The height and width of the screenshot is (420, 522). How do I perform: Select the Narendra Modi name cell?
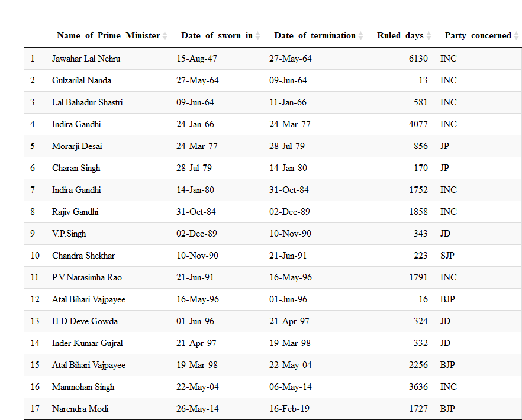[80, 409]
